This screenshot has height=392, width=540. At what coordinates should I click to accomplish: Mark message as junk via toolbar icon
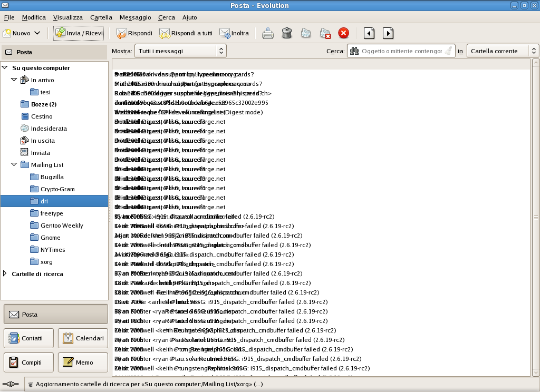pyautogui.click(x=306, y=33)
